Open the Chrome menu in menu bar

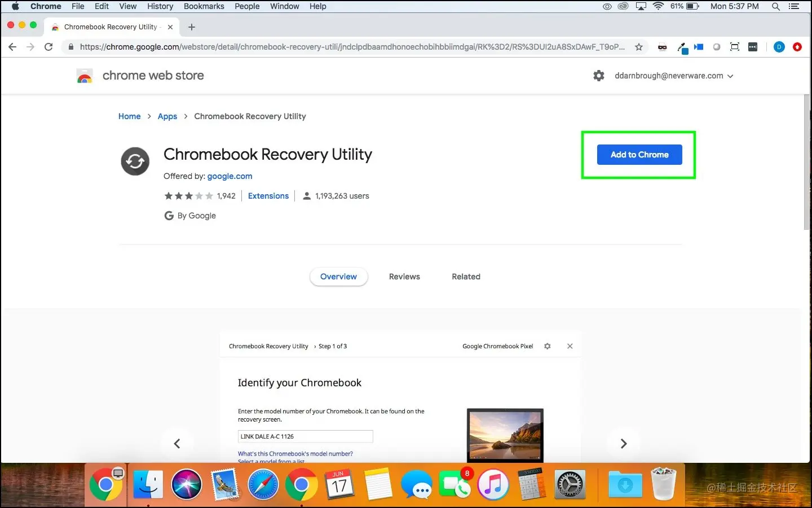pyautogui.click(x=46, y=6)
